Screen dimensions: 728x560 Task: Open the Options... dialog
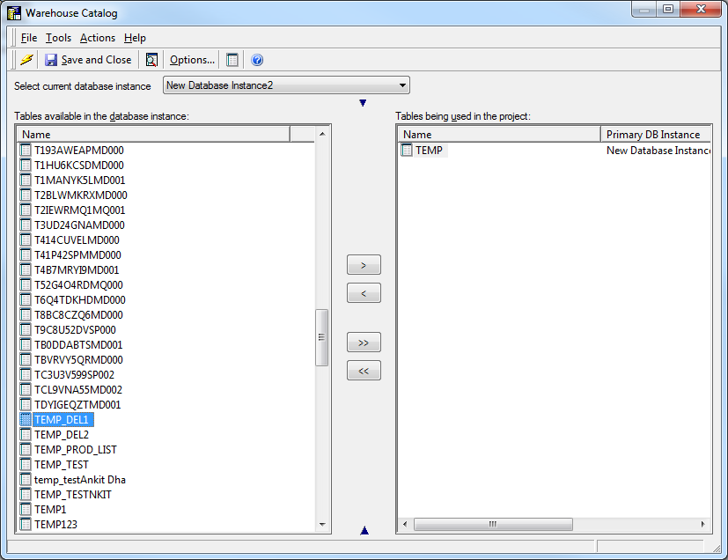tap(192, 60)
